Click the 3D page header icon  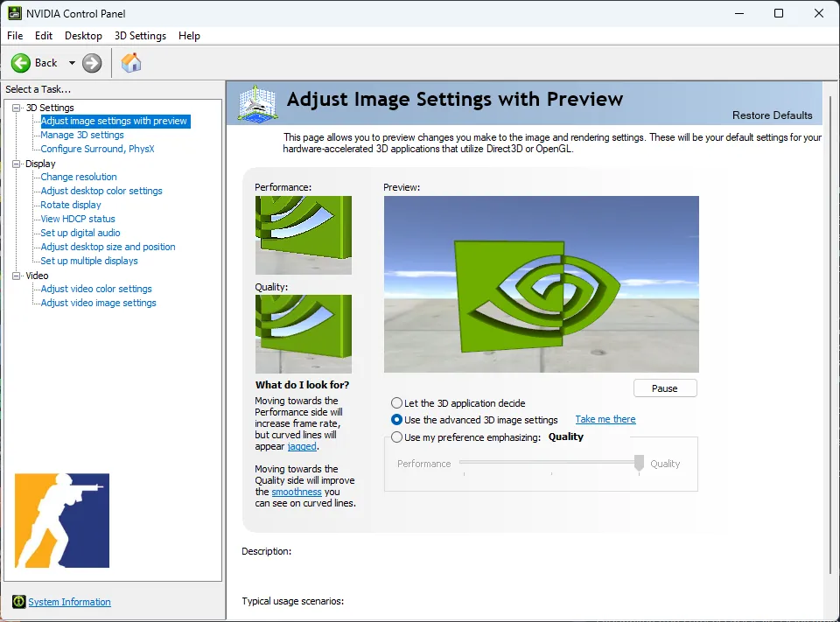pos(257,103)
